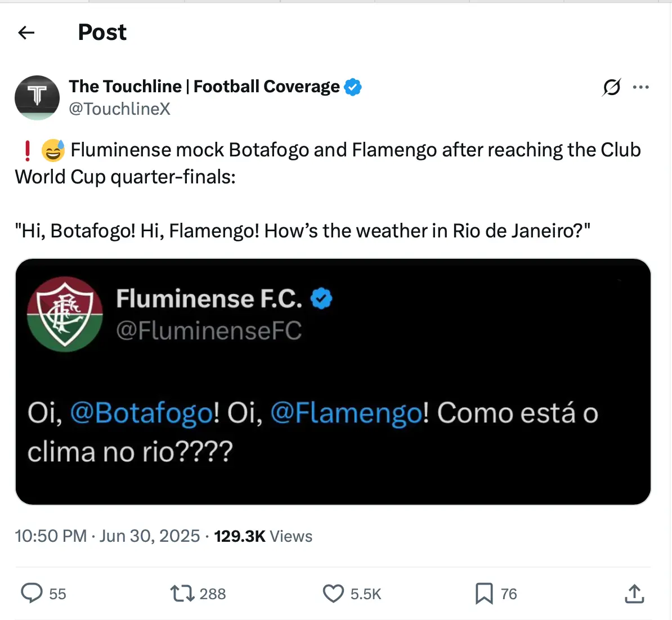Select the Post header title
Image resolution: width=672 pixels, height=620 pixels.
coord(102,32)
